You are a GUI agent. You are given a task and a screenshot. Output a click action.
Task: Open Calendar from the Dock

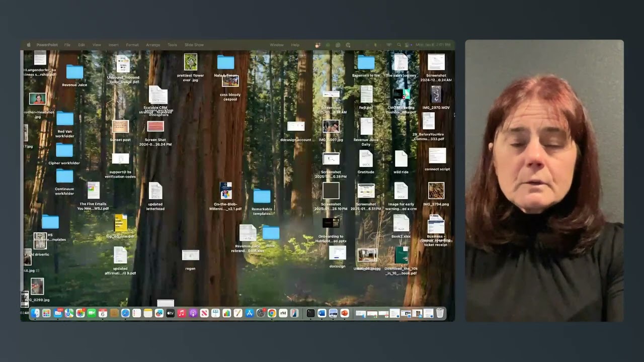tap(103, 313)
